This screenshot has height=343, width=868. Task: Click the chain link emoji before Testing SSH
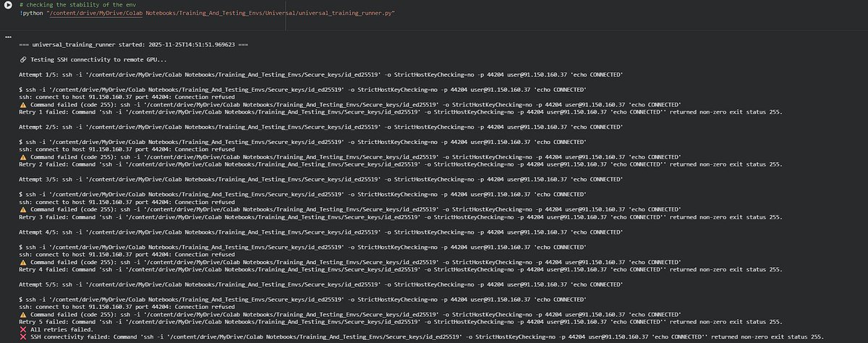[x=24, y=59]
